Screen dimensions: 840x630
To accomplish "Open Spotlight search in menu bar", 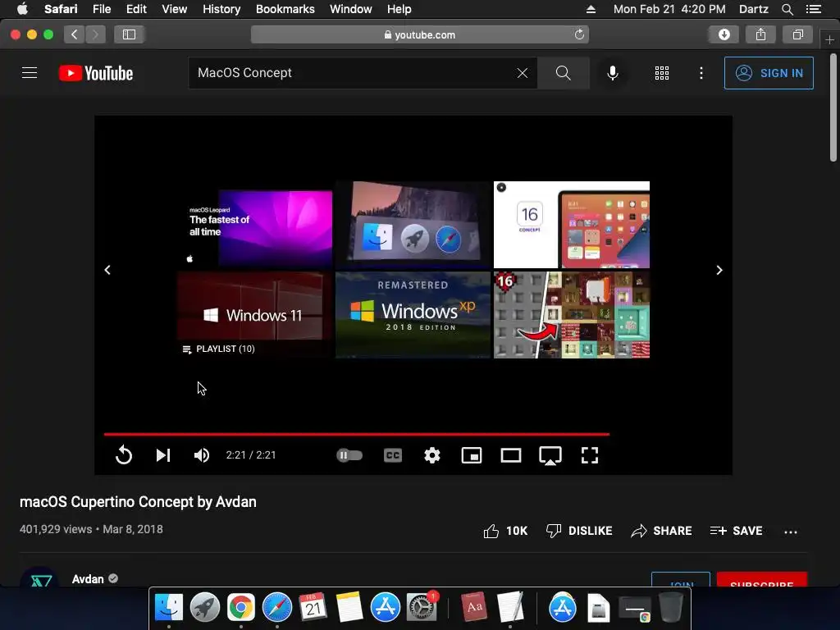I will 787,9.
